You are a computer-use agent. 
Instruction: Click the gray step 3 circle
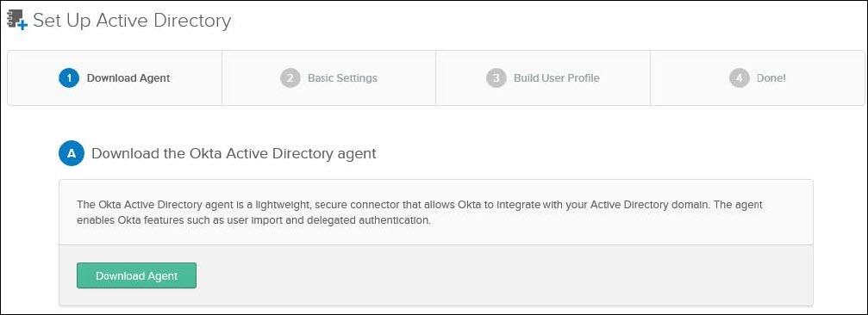click(496, 78)
